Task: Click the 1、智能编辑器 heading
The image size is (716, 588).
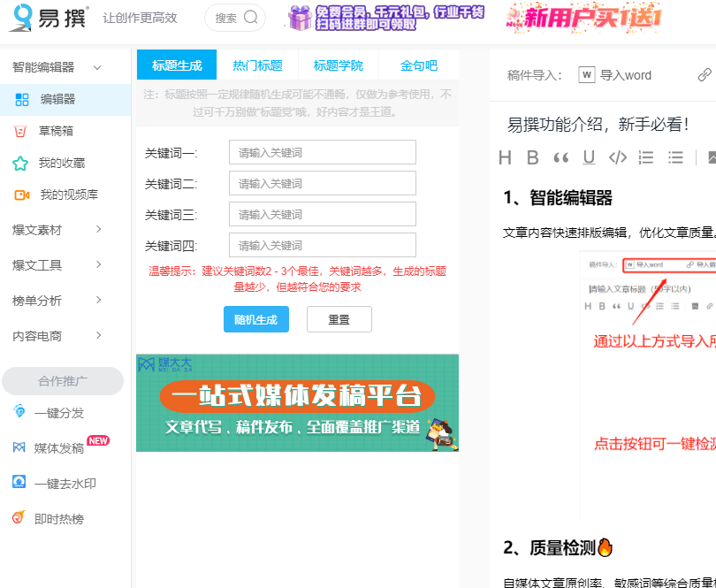Action: click(558, 197)
